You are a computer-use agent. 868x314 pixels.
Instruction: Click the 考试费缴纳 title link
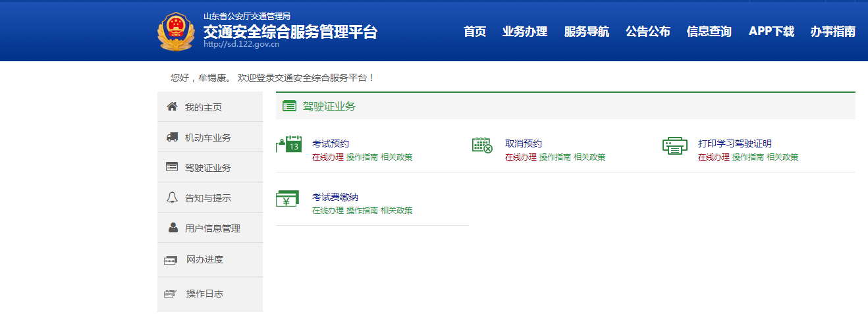tap(335, 197)
